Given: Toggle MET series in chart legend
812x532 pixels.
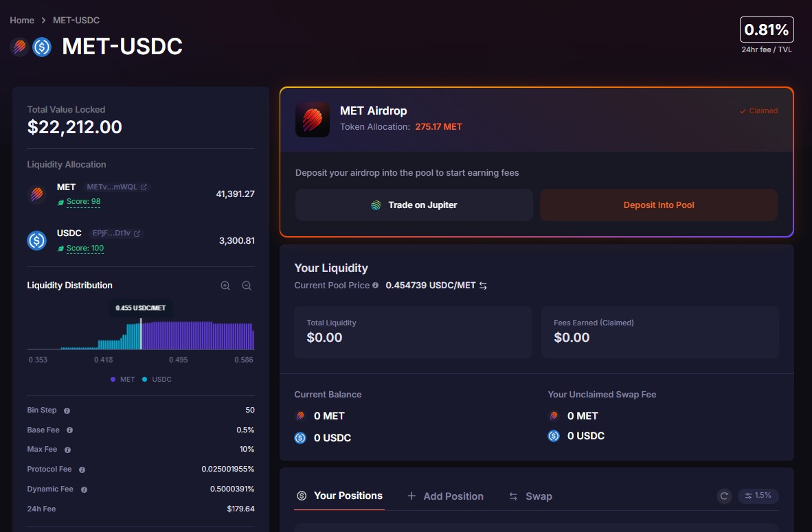Looking at the screenshot, I should pyautogui.click(x=123, y=380).
